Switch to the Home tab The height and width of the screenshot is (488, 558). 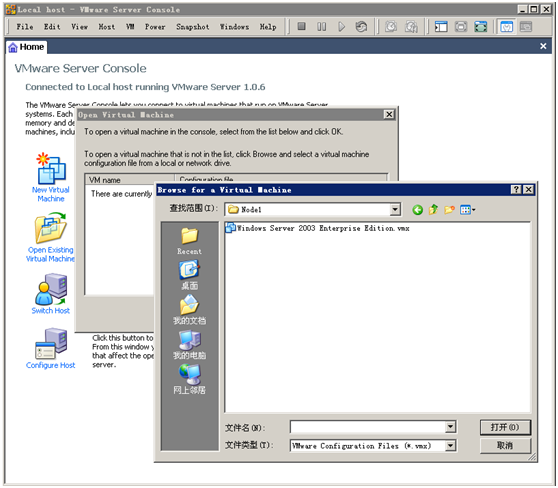point(27,47)
